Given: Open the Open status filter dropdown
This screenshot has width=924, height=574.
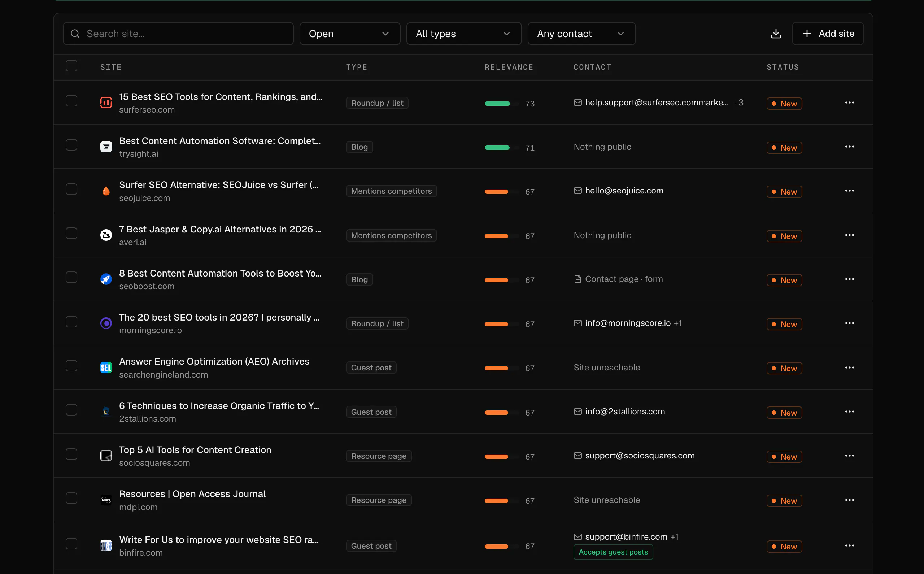Looking at the screenshot, I should tap(349, 34).
